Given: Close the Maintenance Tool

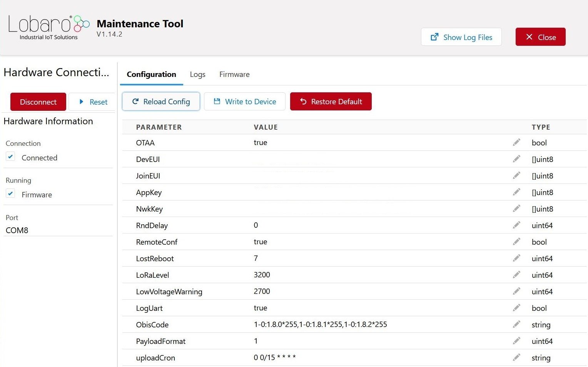Looking at the screenshot, I should click(541, 37).
